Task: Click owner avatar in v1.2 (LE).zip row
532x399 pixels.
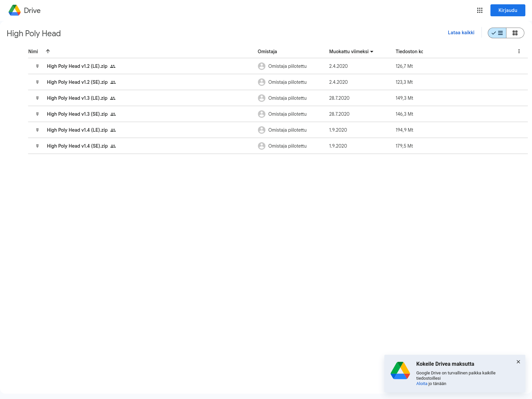Action: click(262, 66)
